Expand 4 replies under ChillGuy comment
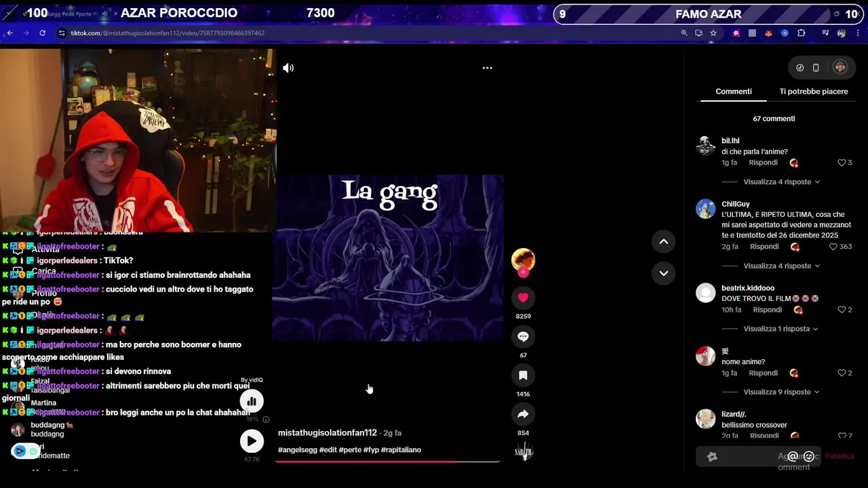The height and width of the screenshot is (488, 868). (x=781, y=266)
